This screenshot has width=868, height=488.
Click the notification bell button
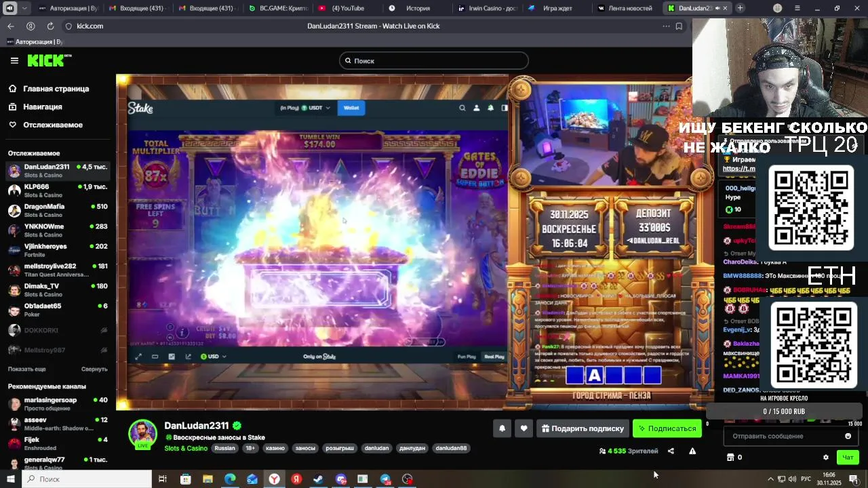pos(502,428)
